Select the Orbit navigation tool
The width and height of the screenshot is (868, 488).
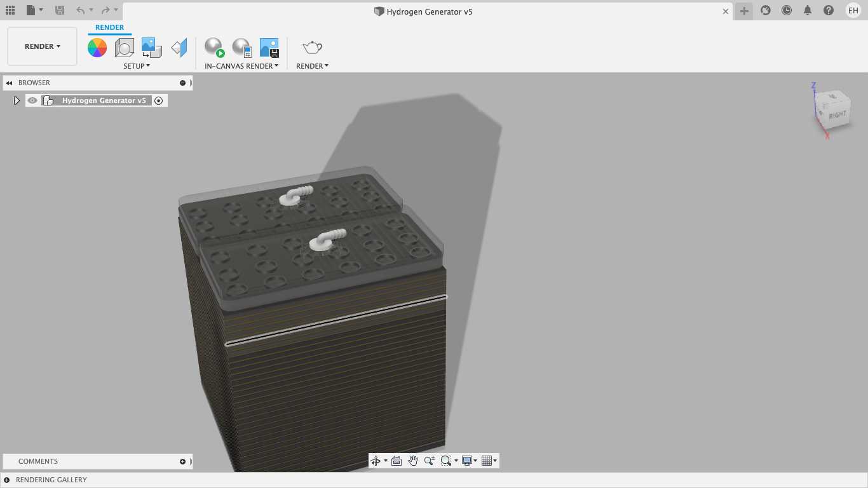click(x=376, y=461)
